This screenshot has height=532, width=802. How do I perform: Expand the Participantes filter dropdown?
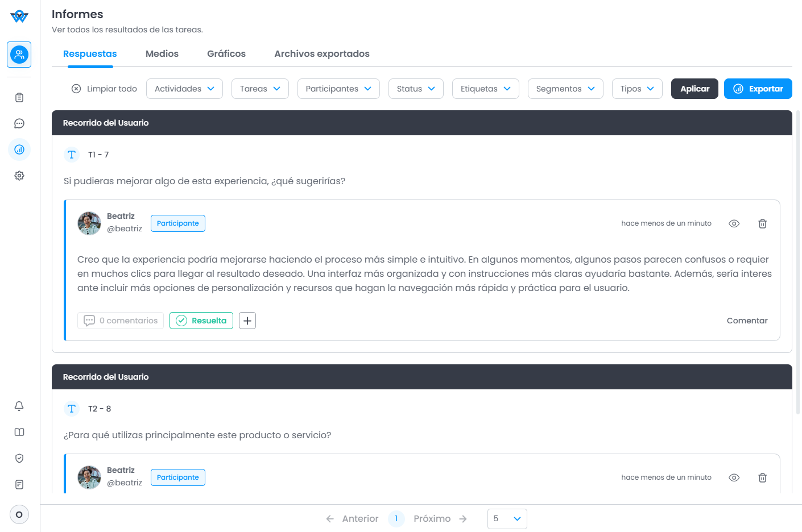(x=338, y=89)
